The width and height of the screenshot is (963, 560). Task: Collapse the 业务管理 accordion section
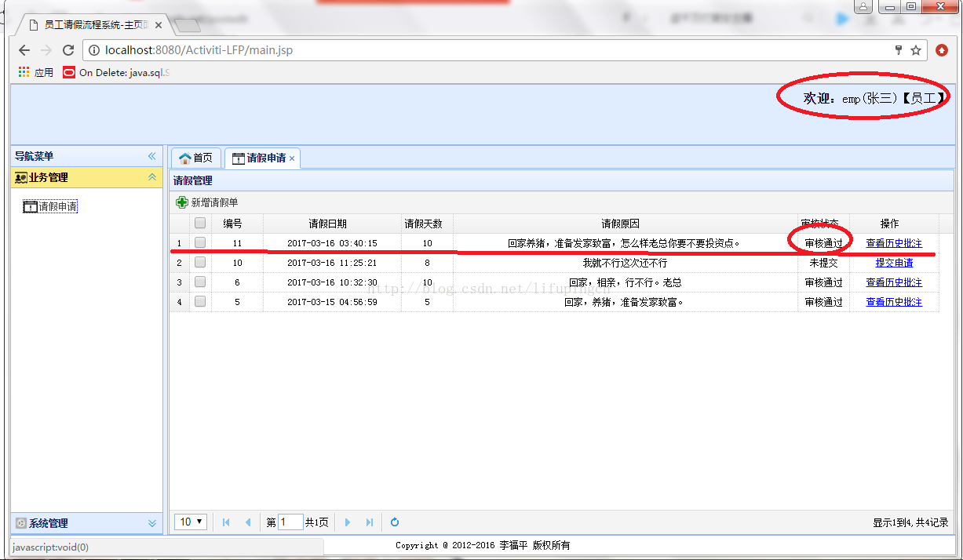(152, 177)
